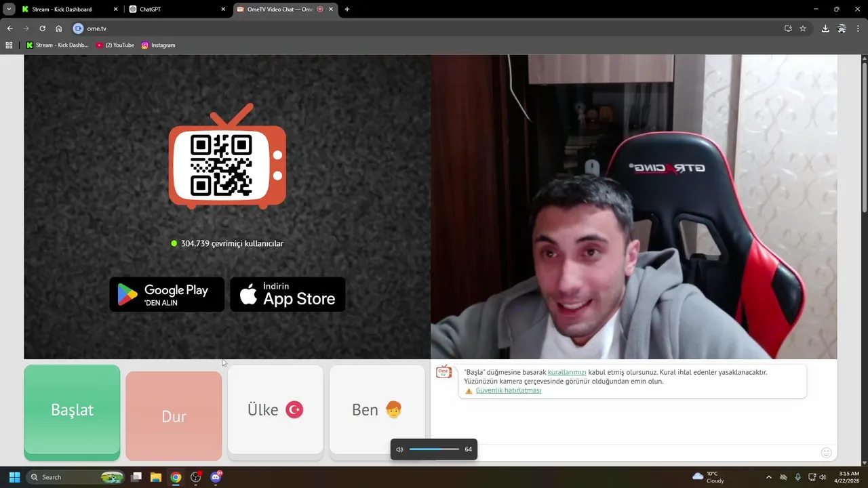Open the tab search dropdown
This screenshot has width=868, height=488.
(9, 9)
